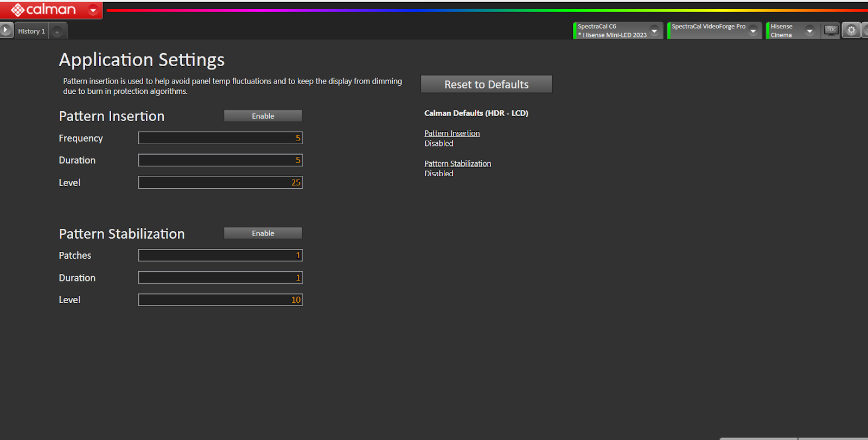Click the Pattern Insertion Duration field
Viewport: 868px width, 440px height.
coord(220,161)
